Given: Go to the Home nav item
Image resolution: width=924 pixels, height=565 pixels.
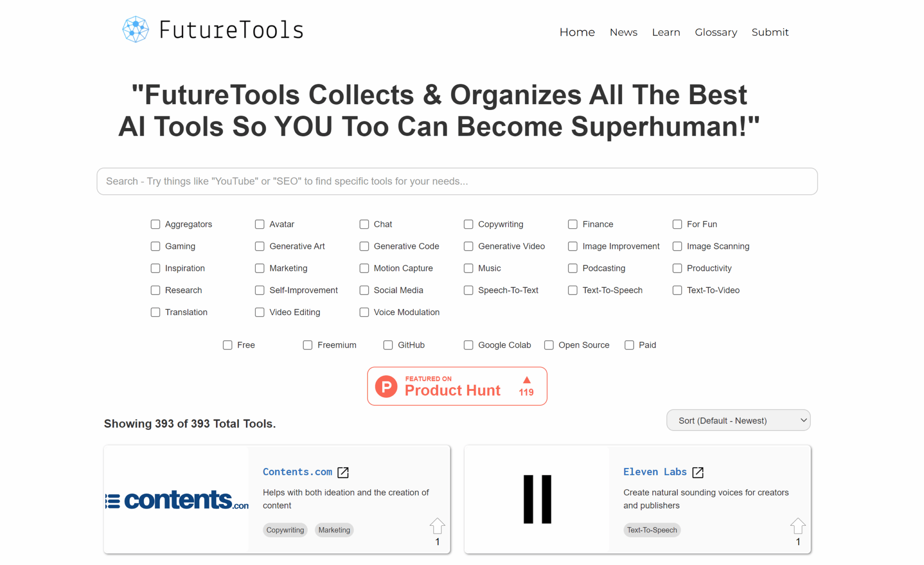Looking at the screenshot, I should coord(577,32).
